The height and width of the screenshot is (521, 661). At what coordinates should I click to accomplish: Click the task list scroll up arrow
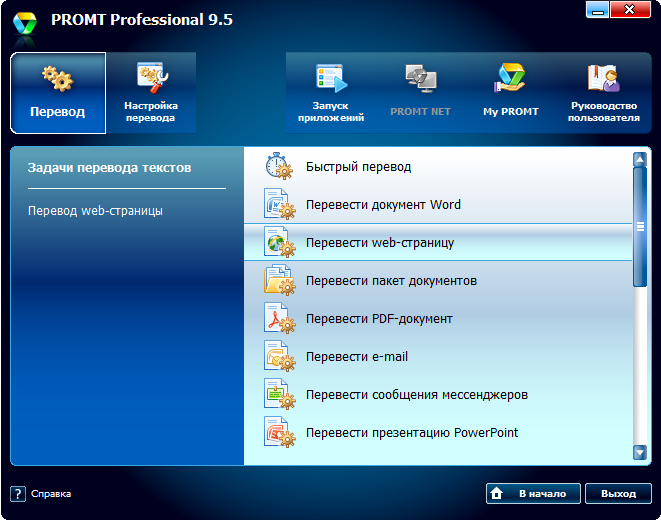(x=640, y=159)
